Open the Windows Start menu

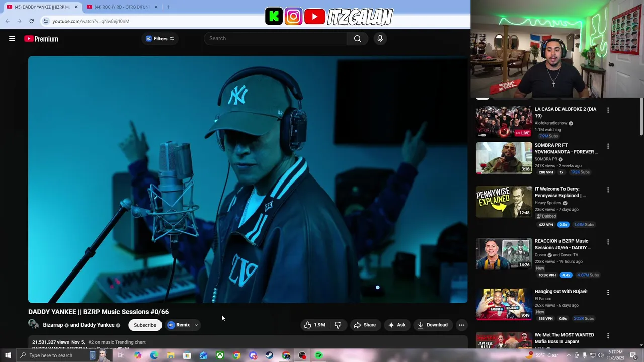coord(8,355)
